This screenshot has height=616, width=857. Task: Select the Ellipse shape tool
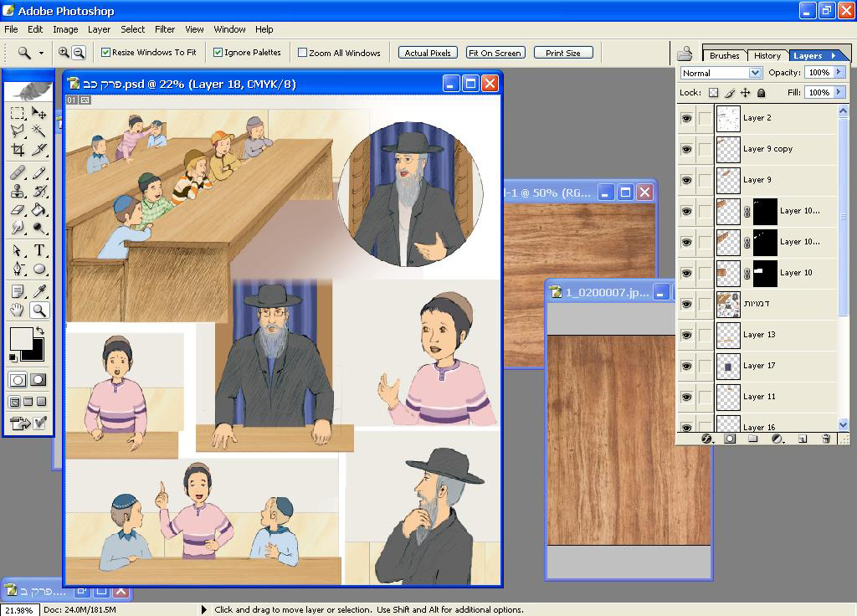point(38,269)
